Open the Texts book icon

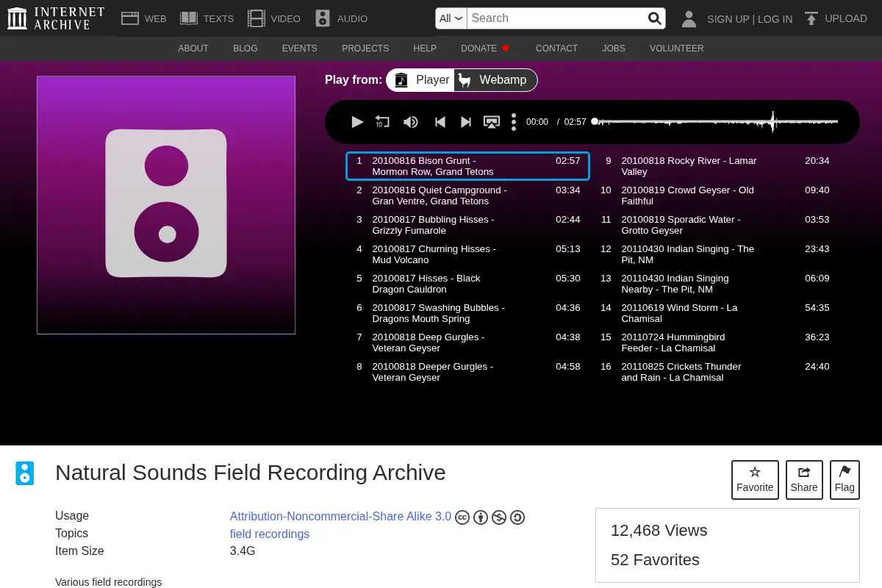pos(189,18)
